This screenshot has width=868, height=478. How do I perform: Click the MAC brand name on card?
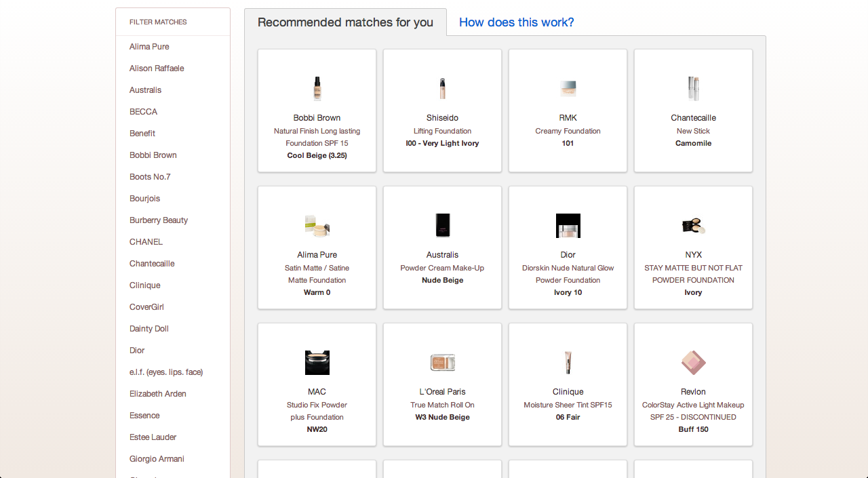click(317, 392)
